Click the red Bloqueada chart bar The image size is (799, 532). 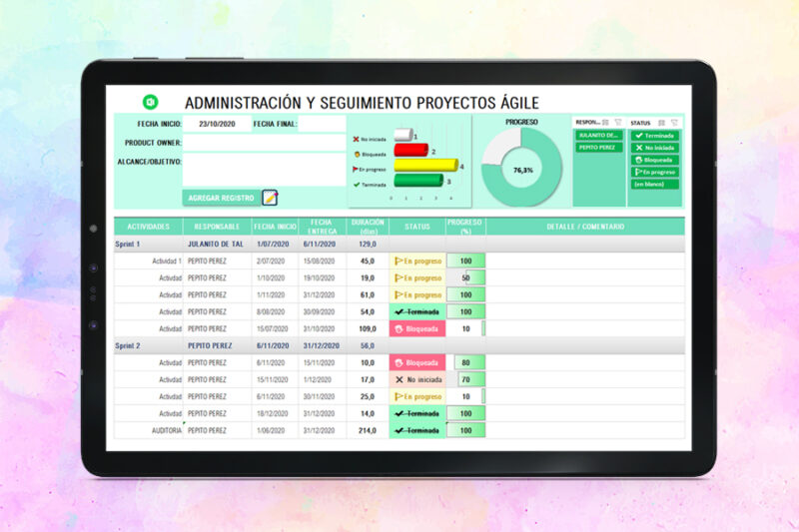[x=411, y=150]
